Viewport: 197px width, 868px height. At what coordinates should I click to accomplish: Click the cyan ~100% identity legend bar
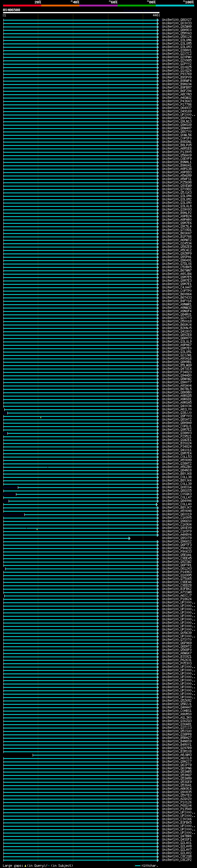point(175,6)
